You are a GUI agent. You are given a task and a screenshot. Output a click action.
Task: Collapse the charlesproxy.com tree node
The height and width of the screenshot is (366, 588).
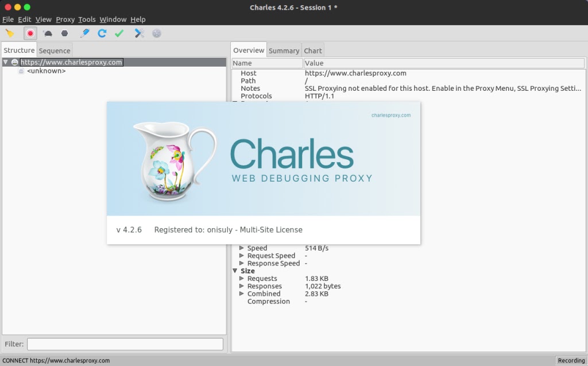point(6,61)
